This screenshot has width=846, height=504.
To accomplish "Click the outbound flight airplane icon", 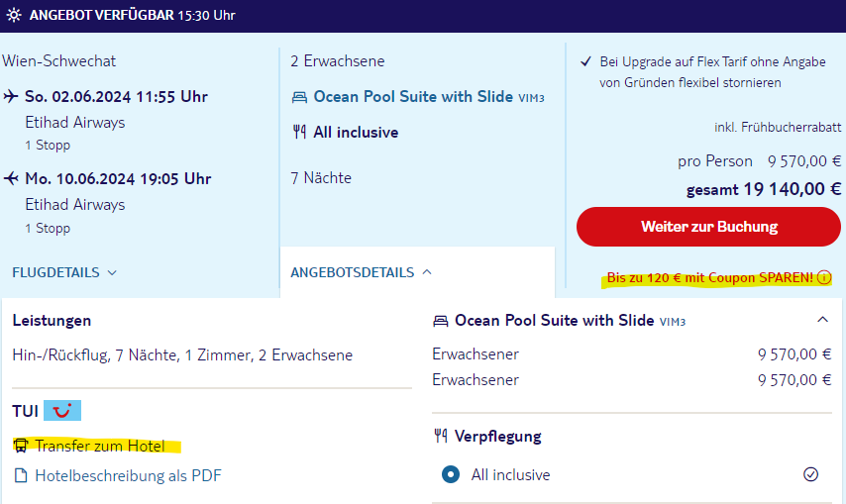I will (x=11, y=97).
